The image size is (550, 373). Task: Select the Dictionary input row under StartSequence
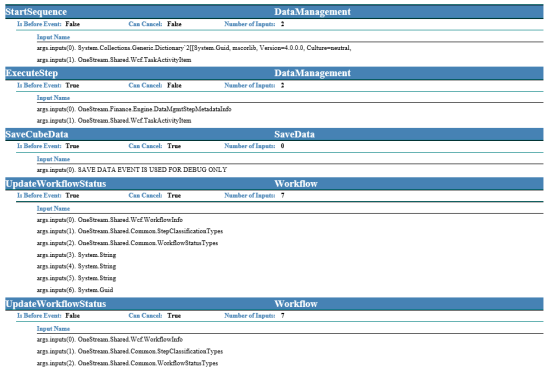coord(194,48)
